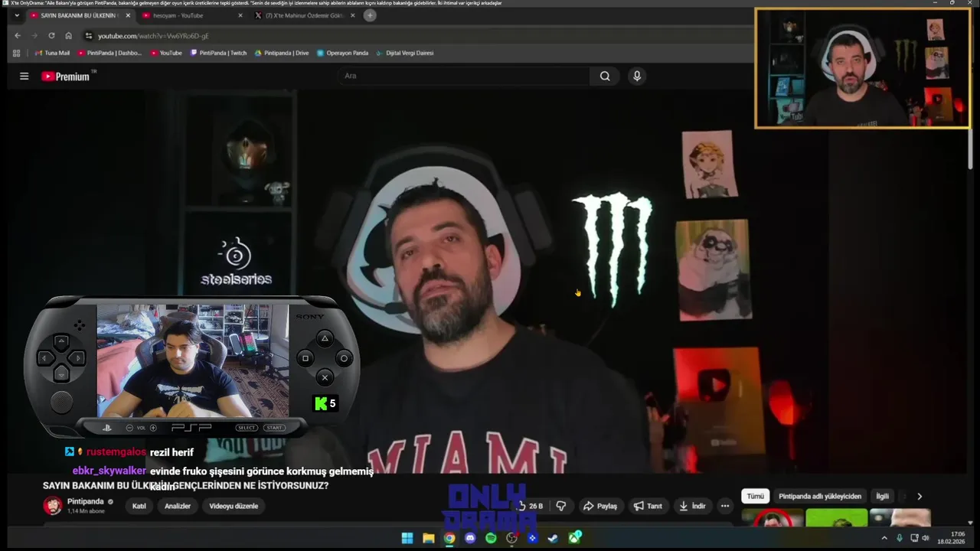Open Chrome from the taskbar
980x551 pixels.
[x=449, y=538]
